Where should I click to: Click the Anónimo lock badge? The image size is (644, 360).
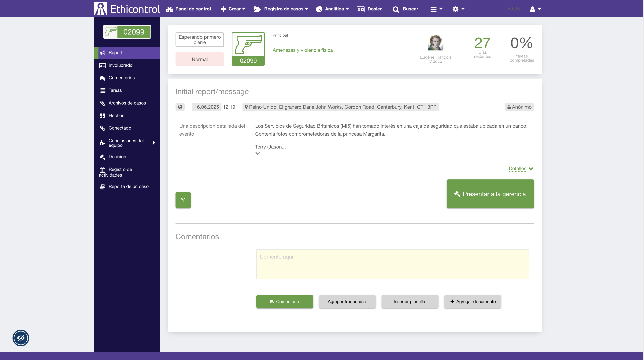519,107
